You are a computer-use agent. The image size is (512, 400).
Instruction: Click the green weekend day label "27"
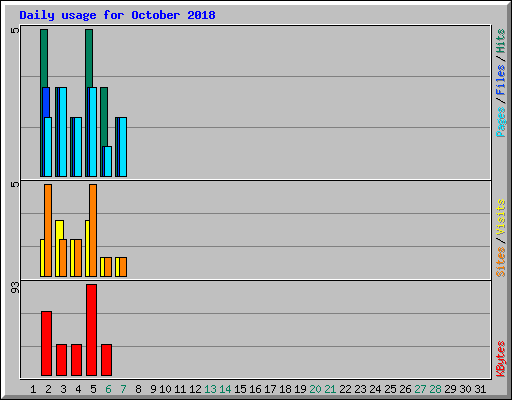click(x=420, y=389)
